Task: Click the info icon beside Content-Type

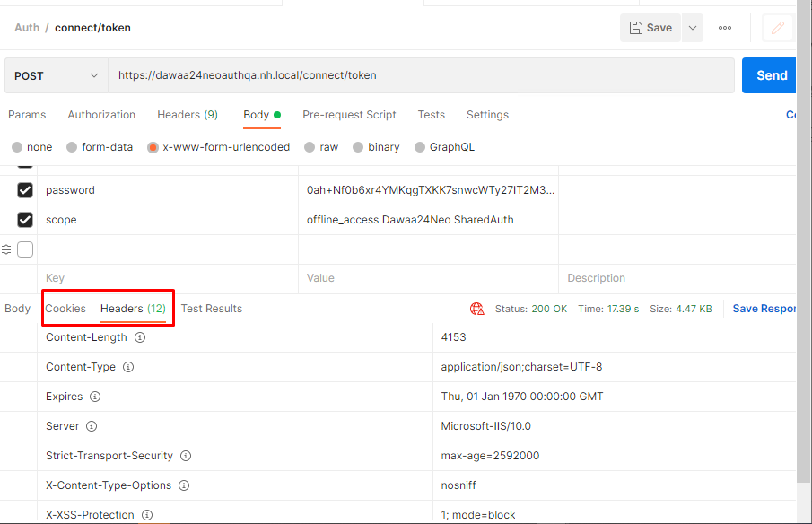Action: [128, 367]
